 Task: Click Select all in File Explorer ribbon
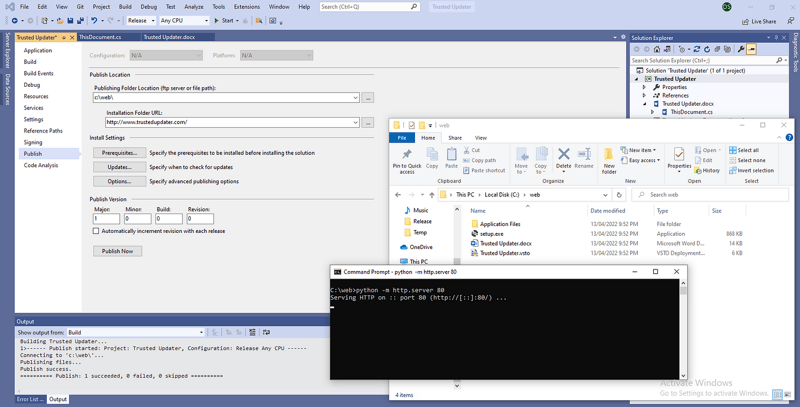[x=744, y=150]
